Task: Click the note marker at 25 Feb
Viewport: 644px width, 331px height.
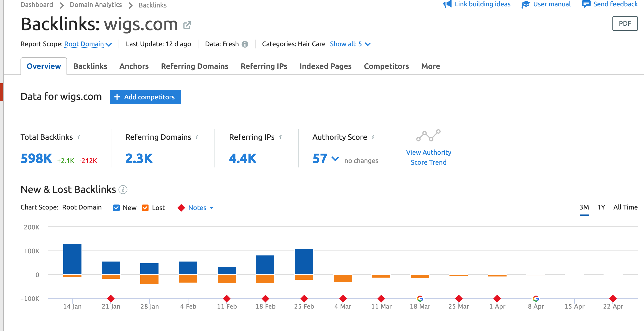Action: click(304, 299)
